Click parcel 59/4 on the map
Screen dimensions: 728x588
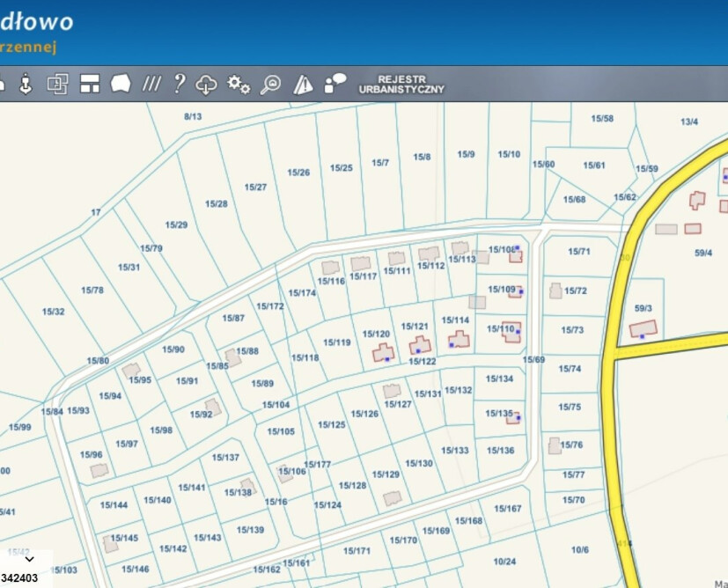click(702, 253)
